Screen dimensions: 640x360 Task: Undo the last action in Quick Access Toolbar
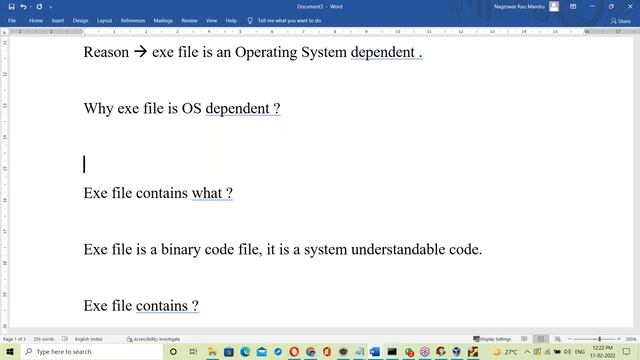click(23, 7)
